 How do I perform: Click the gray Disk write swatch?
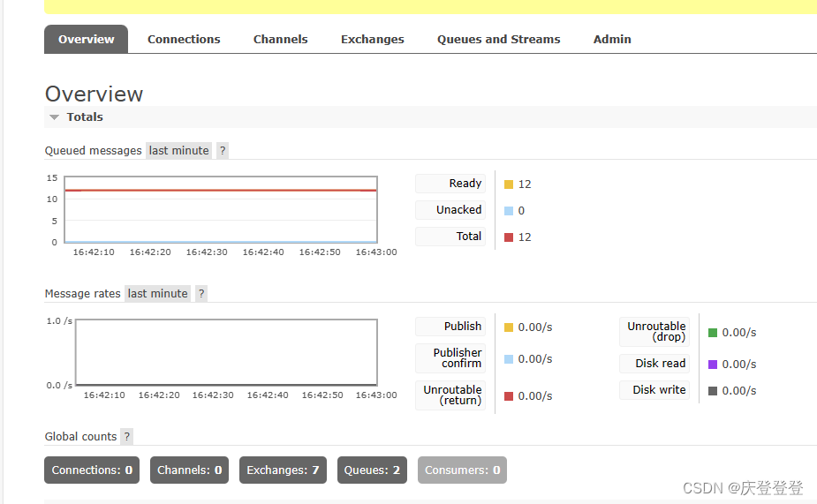(713, 391)
